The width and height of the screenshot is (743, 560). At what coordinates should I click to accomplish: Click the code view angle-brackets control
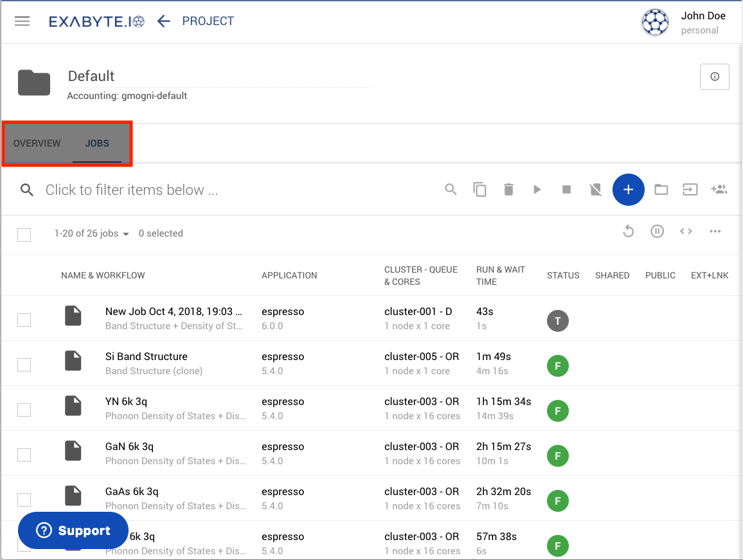[x=686, y=231]
